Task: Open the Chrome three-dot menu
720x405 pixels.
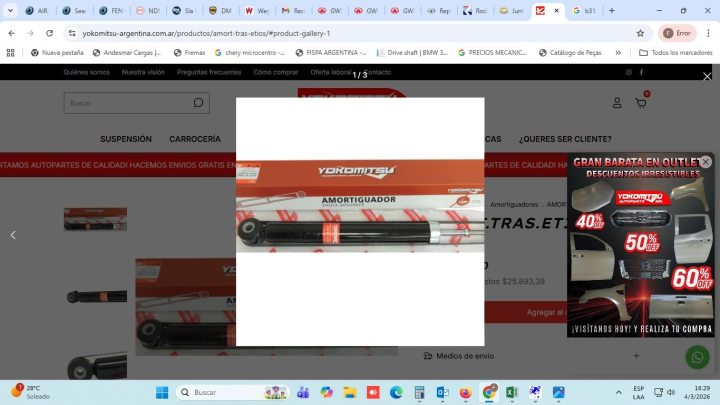Action: pos(708,33)
